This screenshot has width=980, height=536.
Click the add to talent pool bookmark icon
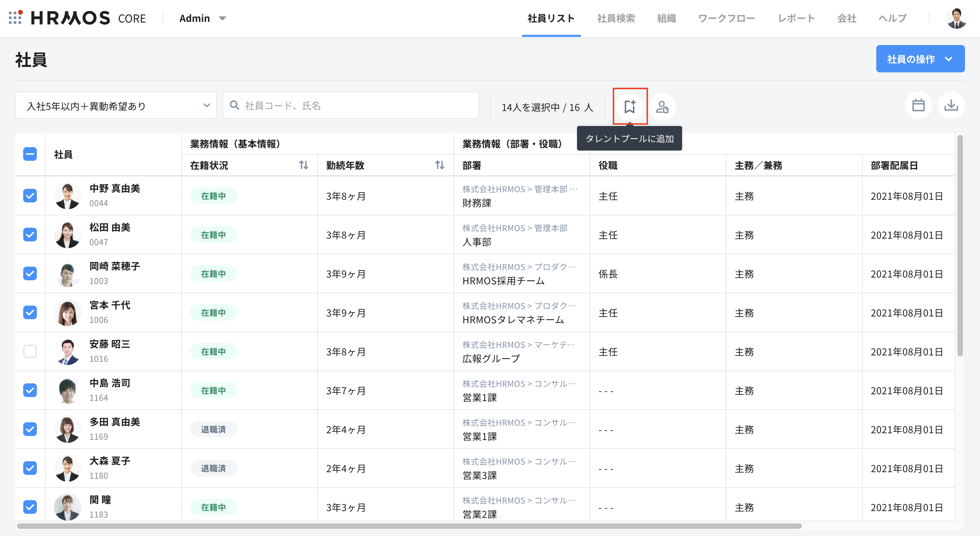[630, 107]
